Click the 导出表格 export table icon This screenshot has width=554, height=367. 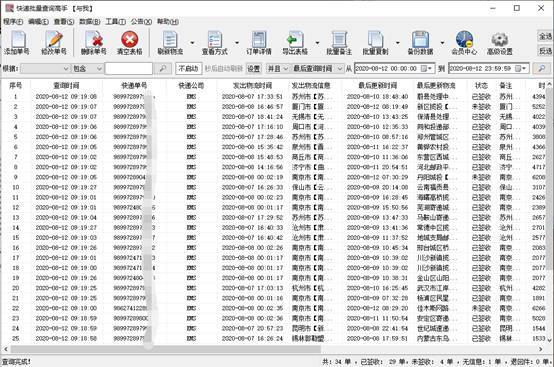tap(295, 43)
